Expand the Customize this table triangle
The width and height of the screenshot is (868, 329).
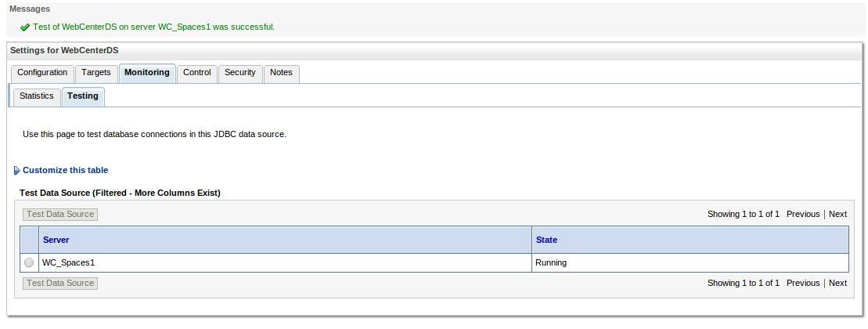(x=17, y=171)
